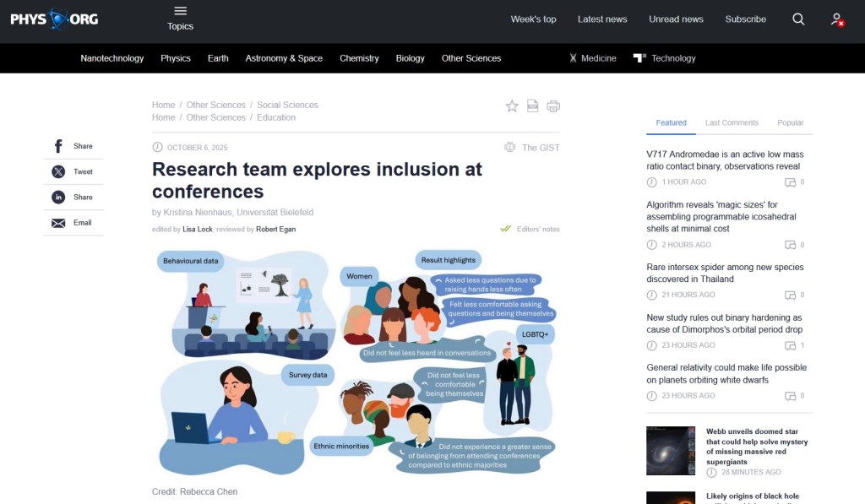Open the Social Sciences breadcrumb link
Viewport: 865px width, 504px height.
click(x=287, y=105)
